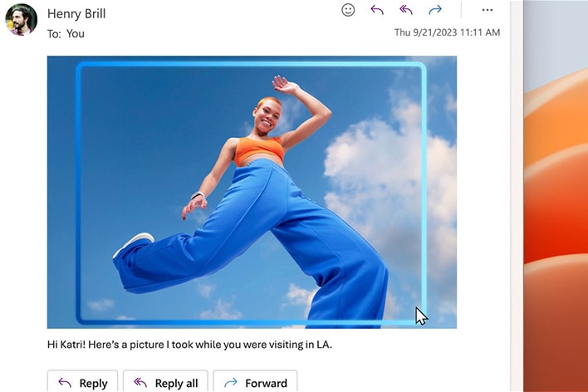
Task: Click the orange desktop wallpaper on the right
Action: pos(556,208)
